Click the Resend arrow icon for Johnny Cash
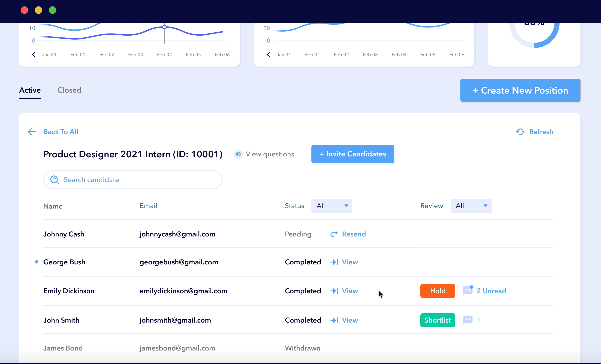Viewport: 601px width, 364px height. tap(334, 234)
